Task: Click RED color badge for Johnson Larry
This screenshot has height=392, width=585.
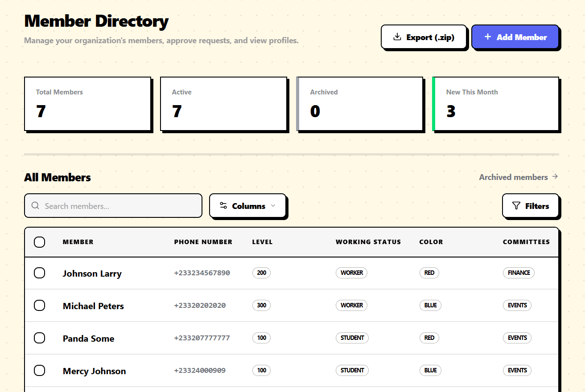Action: point(429,273)
